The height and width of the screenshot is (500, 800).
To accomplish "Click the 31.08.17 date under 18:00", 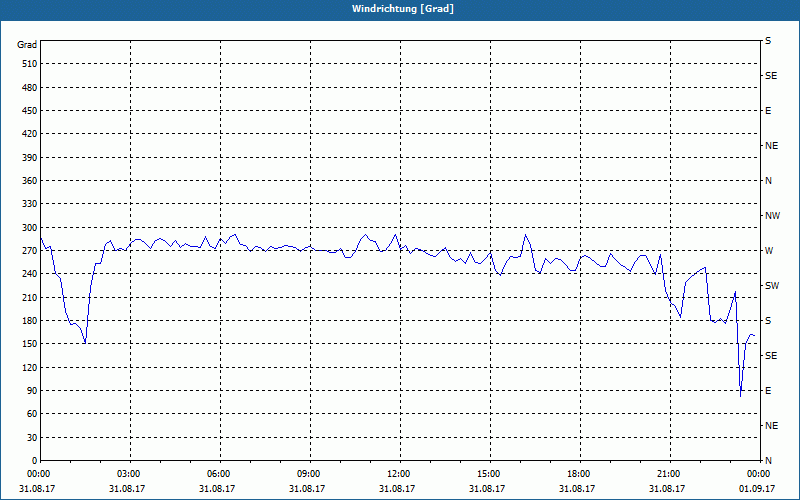I will (x=577, y=488).
